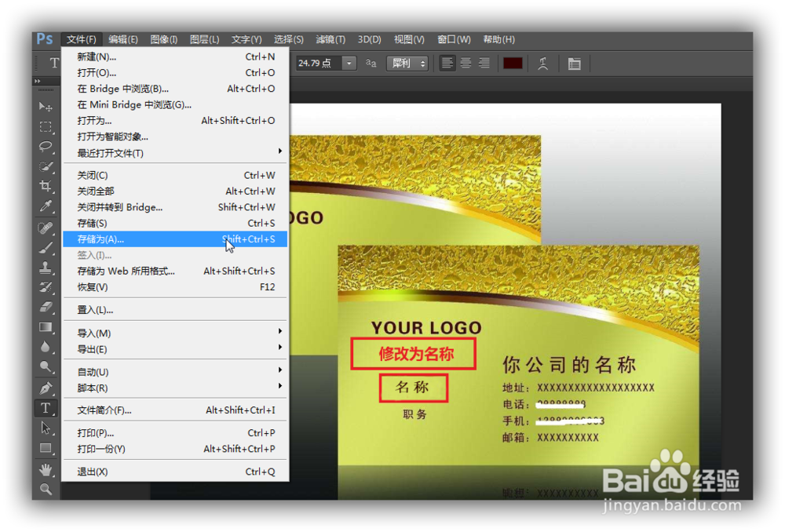Select the Quick Selection tool
Image resolution: width=785 pixels, height=532 pixels.
46,166
